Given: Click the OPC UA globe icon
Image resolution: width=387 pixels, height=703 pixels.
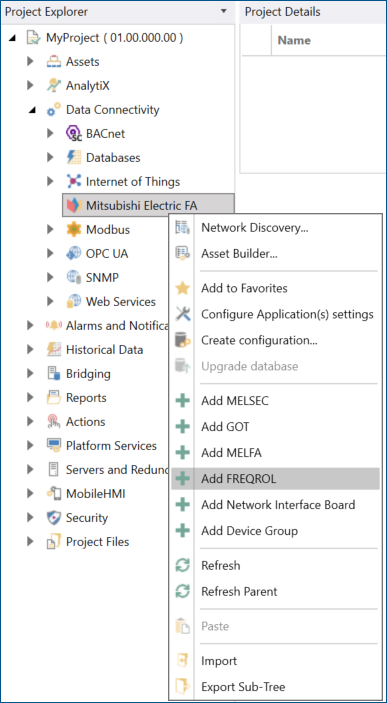Looking at the screenshot, I should click(74, 254).
